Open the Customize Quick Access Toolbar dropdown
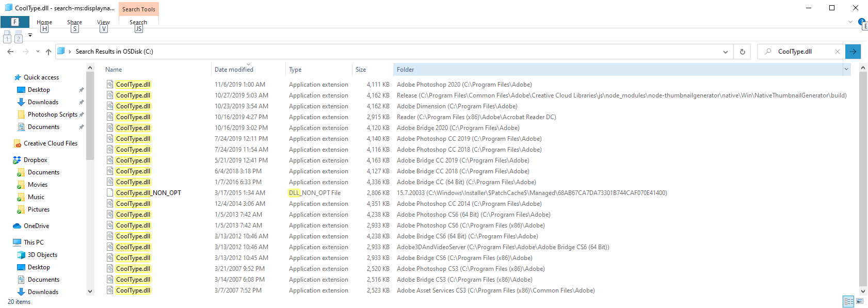 pos(30,35)
